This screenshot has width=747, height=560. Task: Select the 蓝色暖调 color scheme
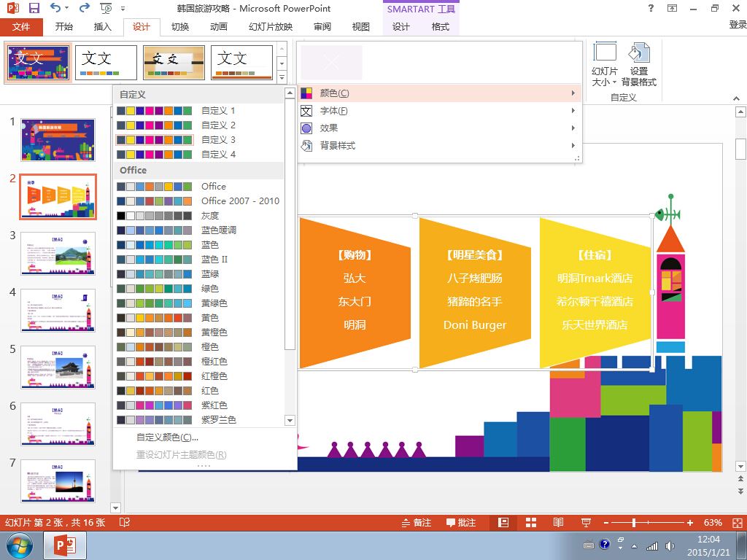coord(198,230)
